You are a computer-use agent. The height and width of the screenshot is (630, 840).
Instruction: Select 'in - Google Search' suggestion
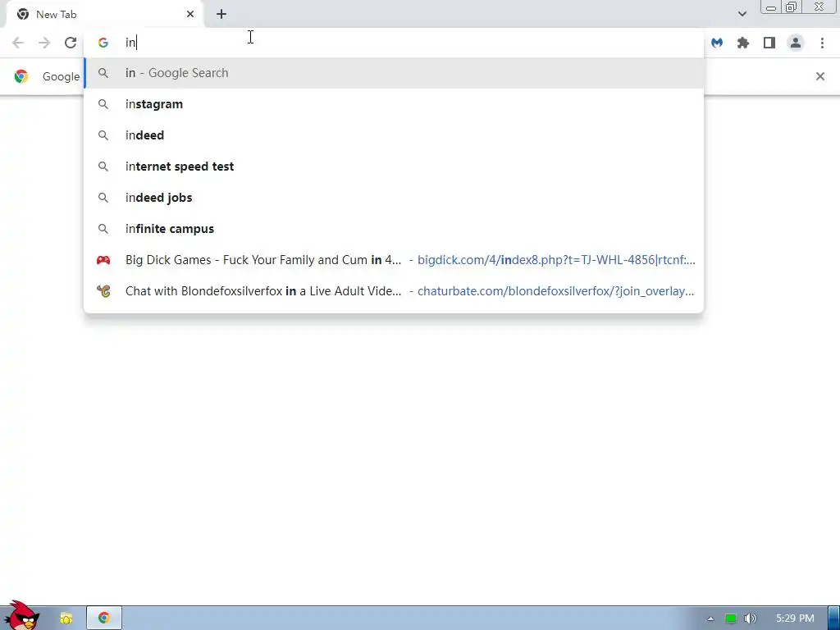[x=394, y=73]
